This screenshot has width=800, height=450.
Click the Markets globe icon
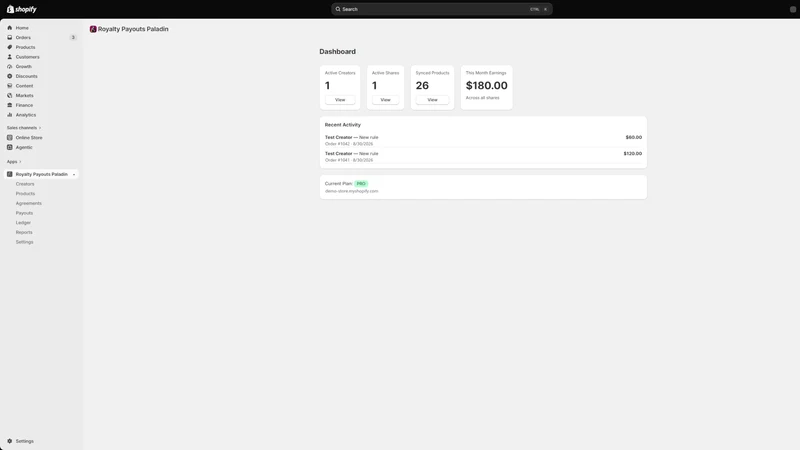point(10,96)
